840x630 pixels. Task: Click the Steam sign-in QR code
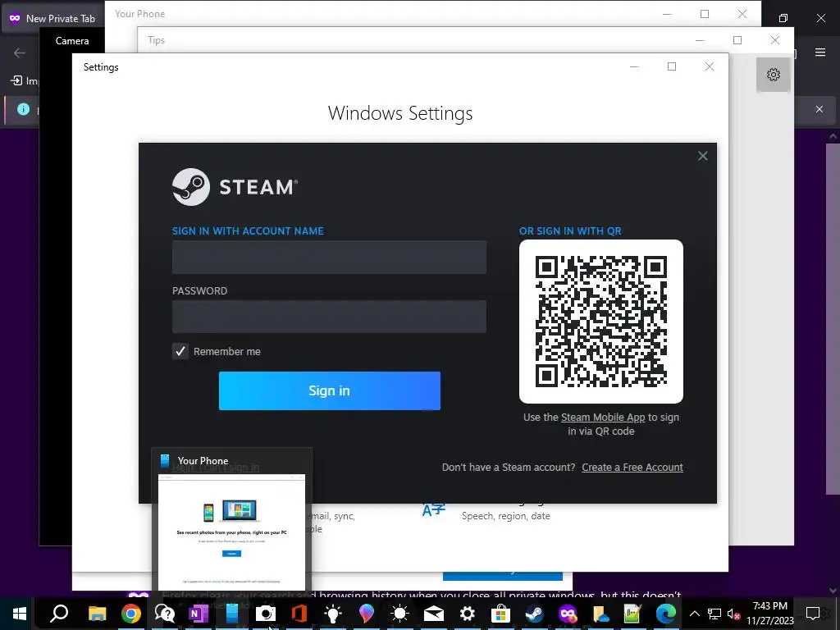click(601, 322)
